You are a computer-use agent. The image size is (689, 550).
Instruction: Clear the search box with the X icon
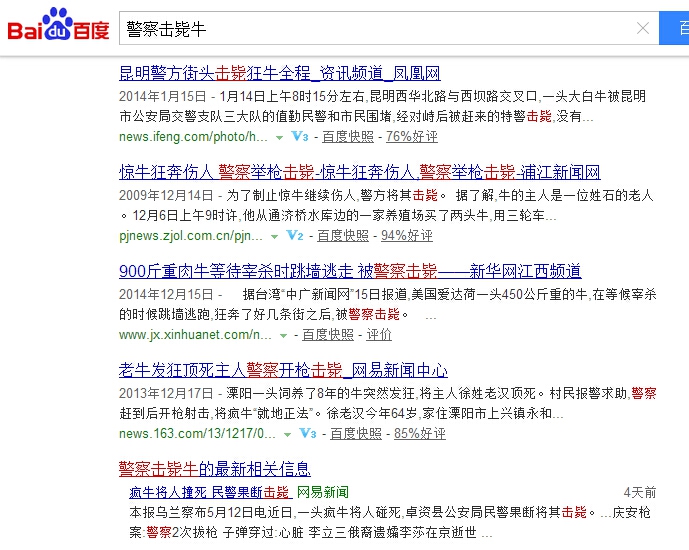[643, 29]
